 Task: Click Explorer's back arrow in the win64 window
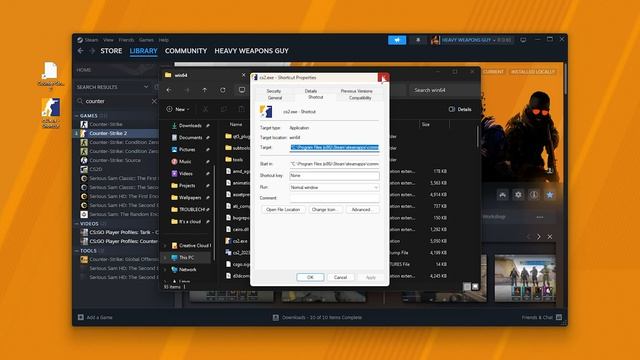169,90
